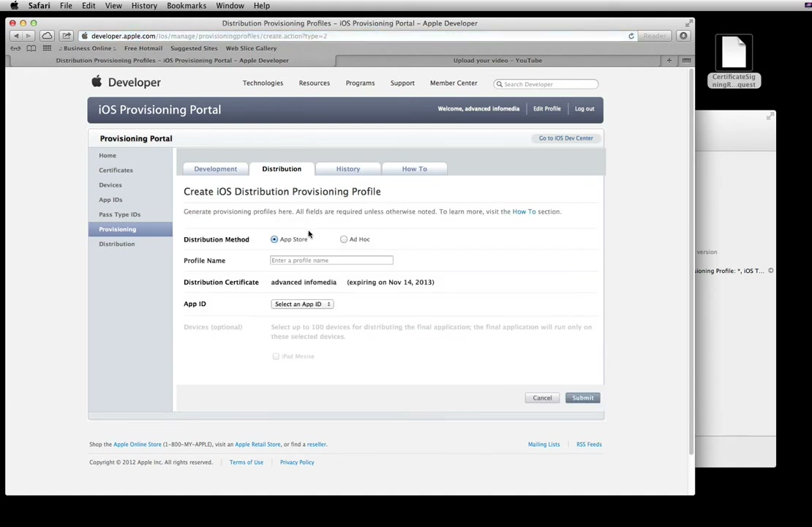Click Go to iOS Dev Center
This screenshot has width=812, height=527.
tap(565, 138)
